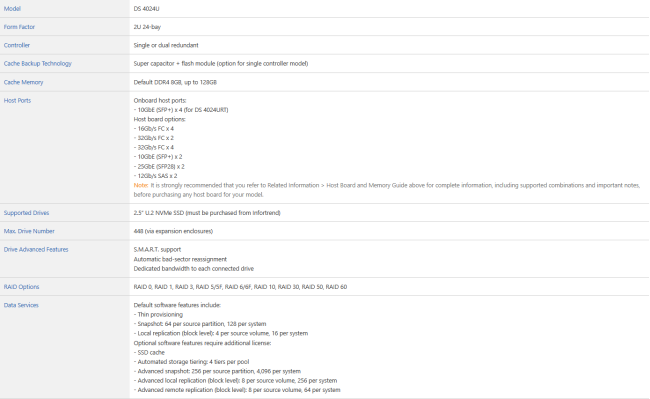Image resolution: width=650 pixels, height=399 pixels.
Task: Click the Drive Advanced Features label
Action: (x=36, y=249)
